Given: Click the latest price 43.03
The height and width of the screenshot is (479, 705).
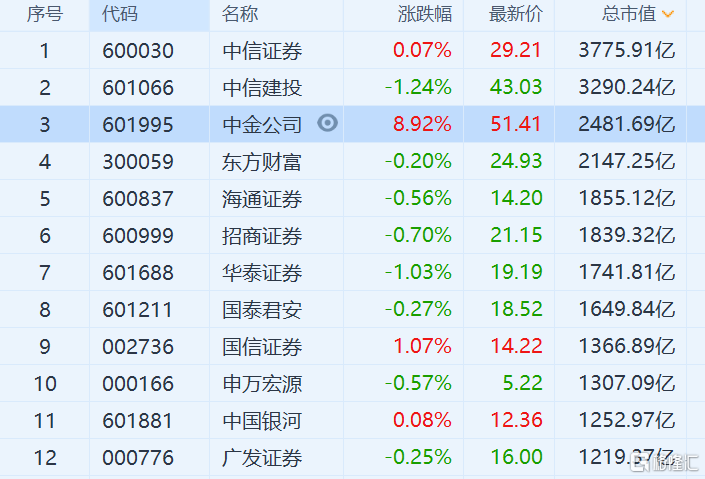Looking at the screenshot, I should click(x=516, y=87).
